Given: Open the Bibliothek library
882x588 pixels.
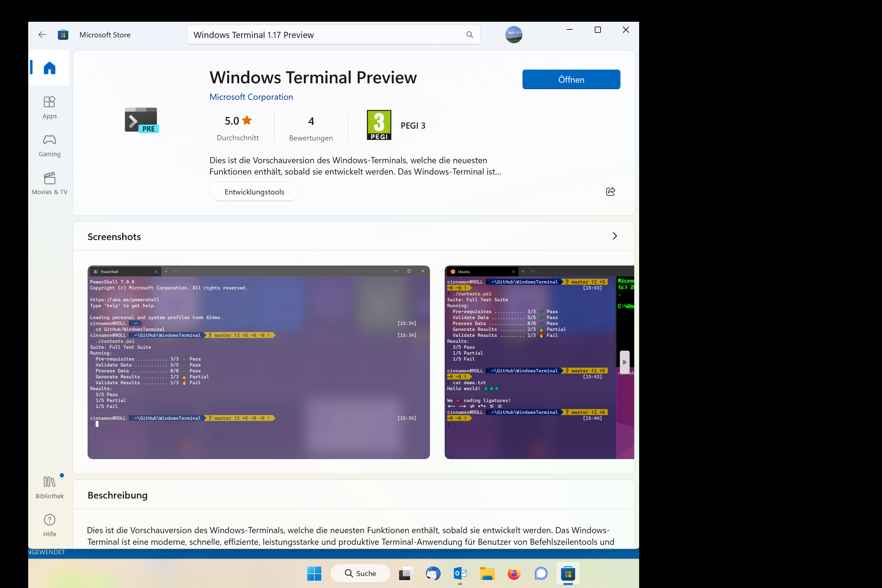Looking at the screenshot, I should [x=50, y=488].
